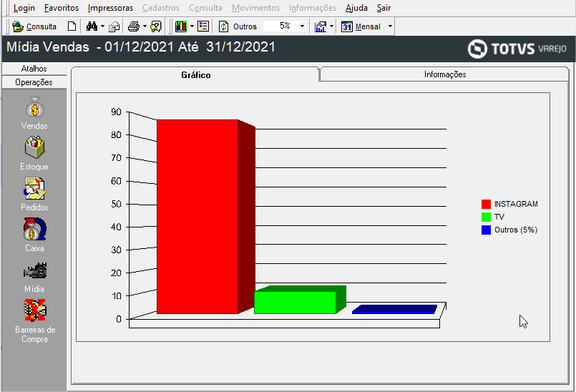Click the Consulta toolbar button
Viewport: 576px width, 392px height.
34,26
